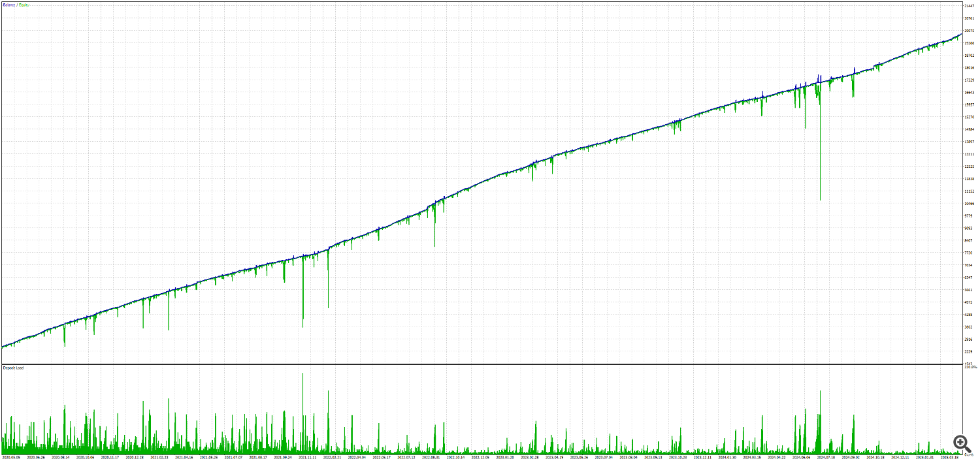Viewport: 980px width, 461px height.
Task: Click the 13211 value on the price axis
Action: (970, 154)
